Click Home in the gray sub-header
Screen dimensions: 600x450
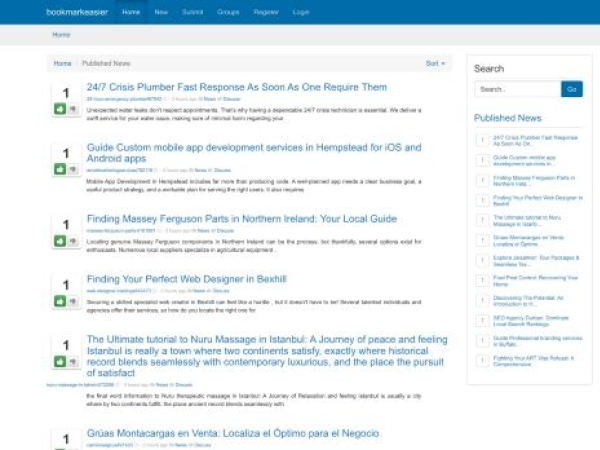pos(61,35)
